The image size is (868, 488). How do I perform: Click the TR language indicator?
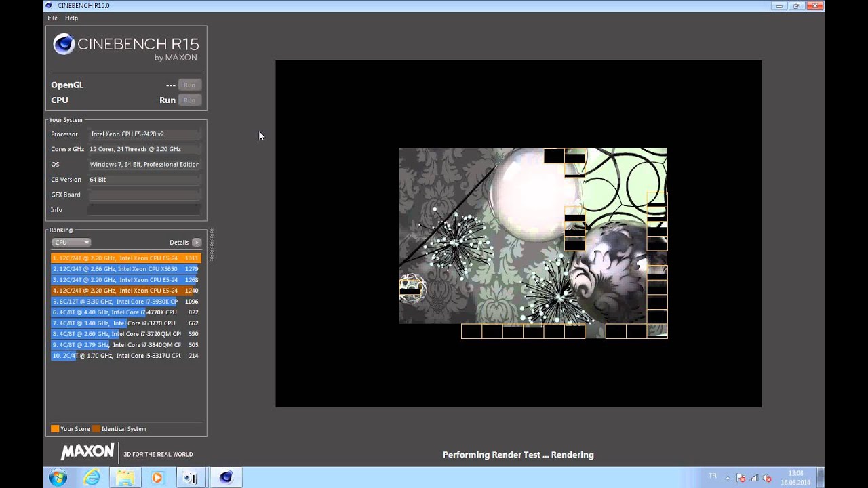712,476
